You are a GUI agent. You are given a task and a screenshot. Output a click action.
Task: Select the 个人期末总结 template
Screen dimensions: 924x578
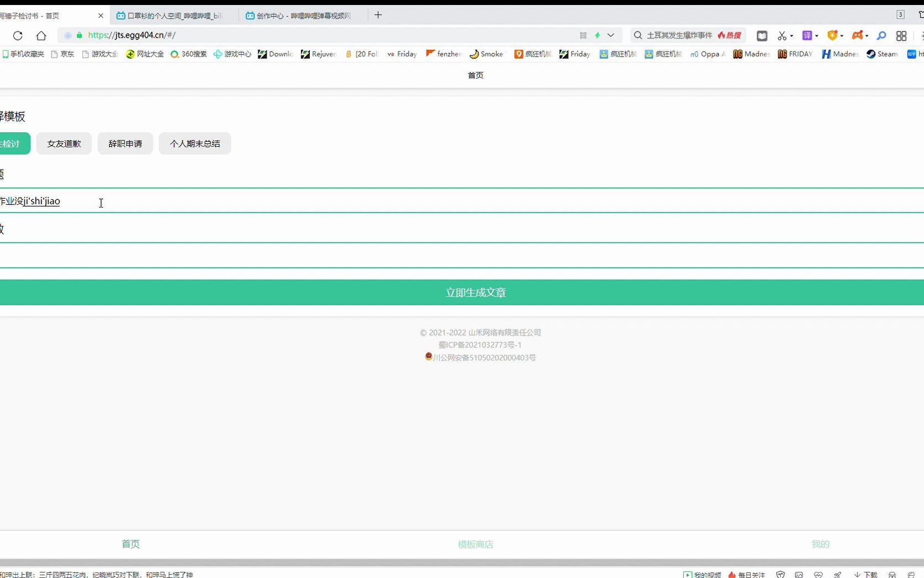pos(195,143)
